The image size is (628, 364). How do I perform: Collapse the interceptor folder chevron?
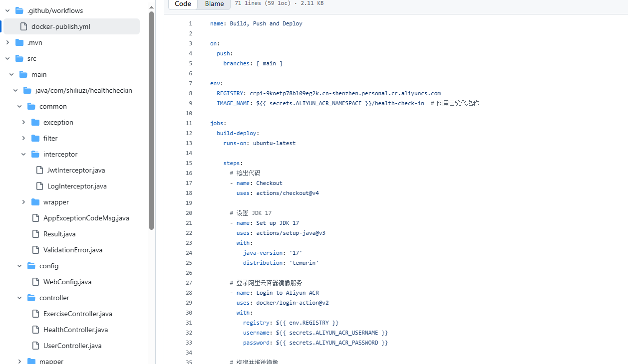click(x=23, y=154)
